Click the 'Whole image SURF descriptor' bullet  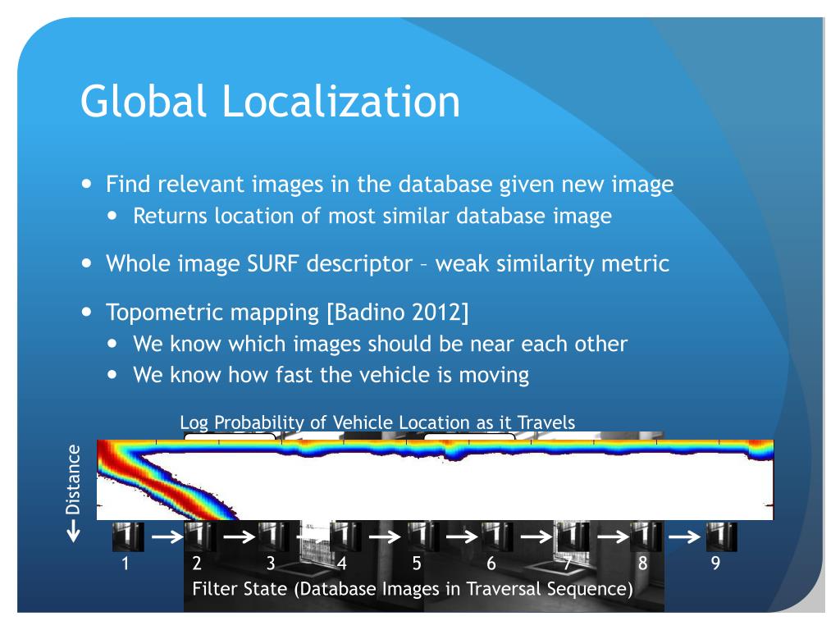(387, 263)
